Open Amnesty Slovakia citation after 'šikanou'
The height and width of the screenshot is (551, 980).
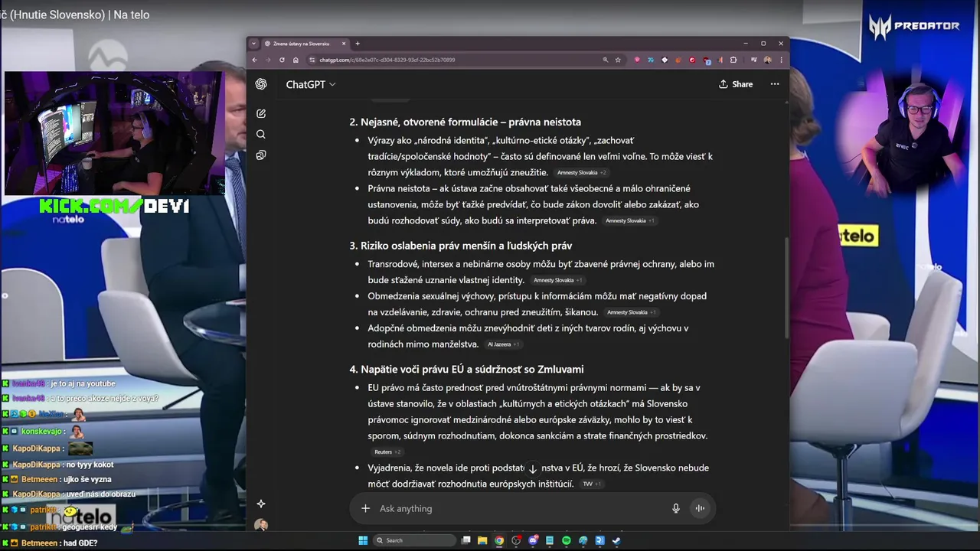click(x=631, y=312)
